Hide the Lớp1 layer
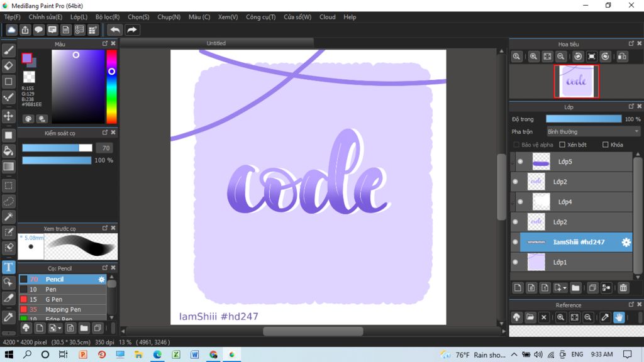 (516, 262)
